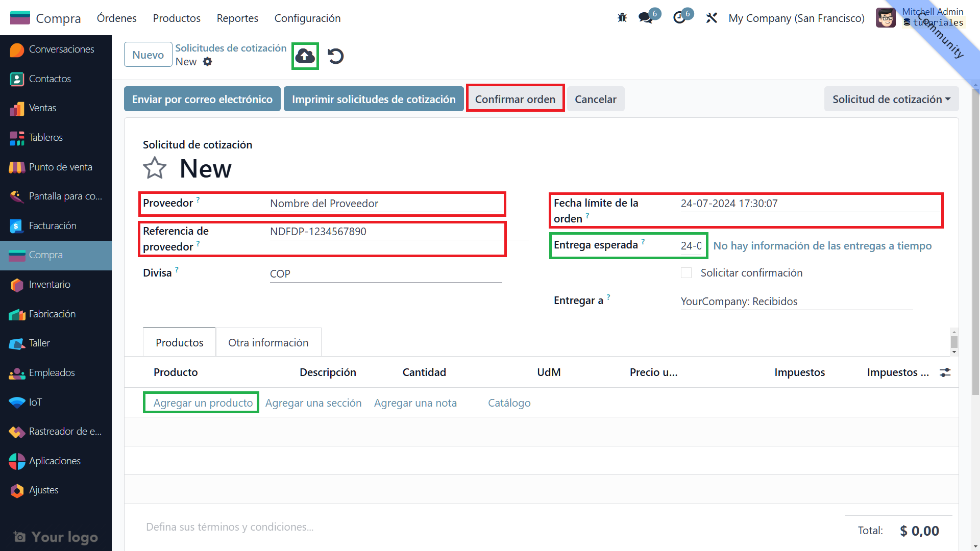Open the Inventario app in sidebar

point(50,284)
